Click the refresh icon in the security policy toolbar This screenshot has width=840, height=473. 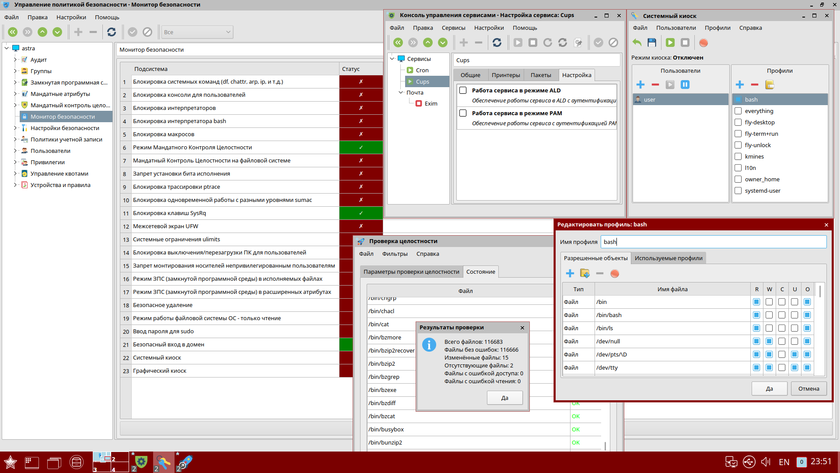(111, 32)
